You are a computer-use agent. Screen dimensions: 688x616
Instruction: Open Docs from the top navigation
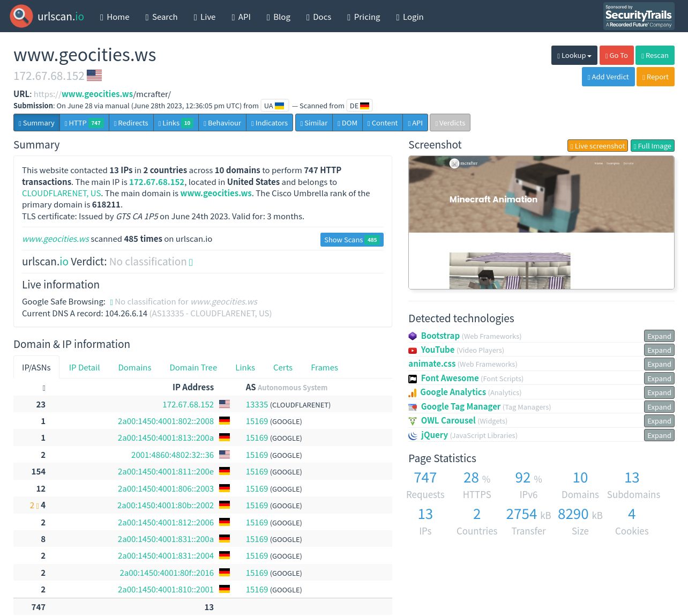(x=319, y=17)
